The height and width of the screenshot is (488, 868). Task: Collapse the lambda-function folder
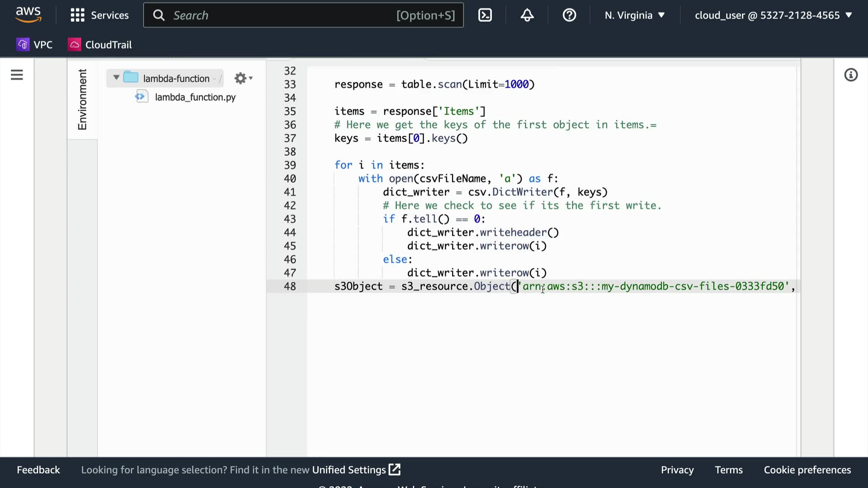point(116,78)
